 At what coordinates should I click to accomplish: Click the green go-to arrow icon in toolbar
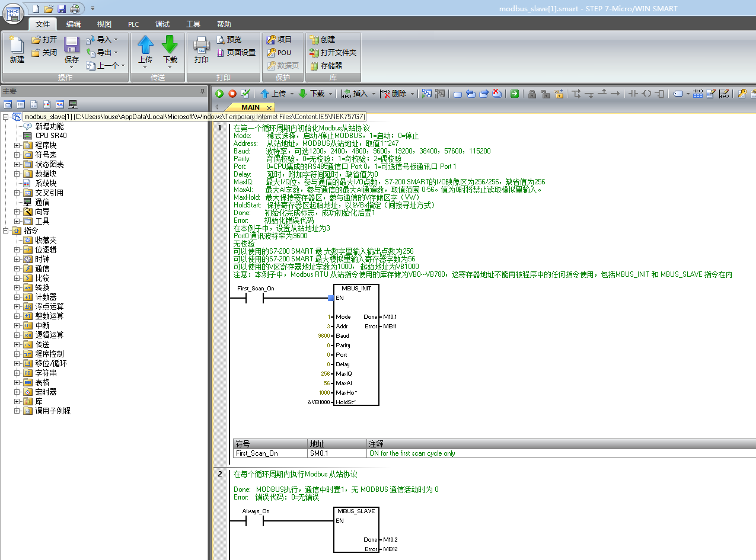[515, 94]
